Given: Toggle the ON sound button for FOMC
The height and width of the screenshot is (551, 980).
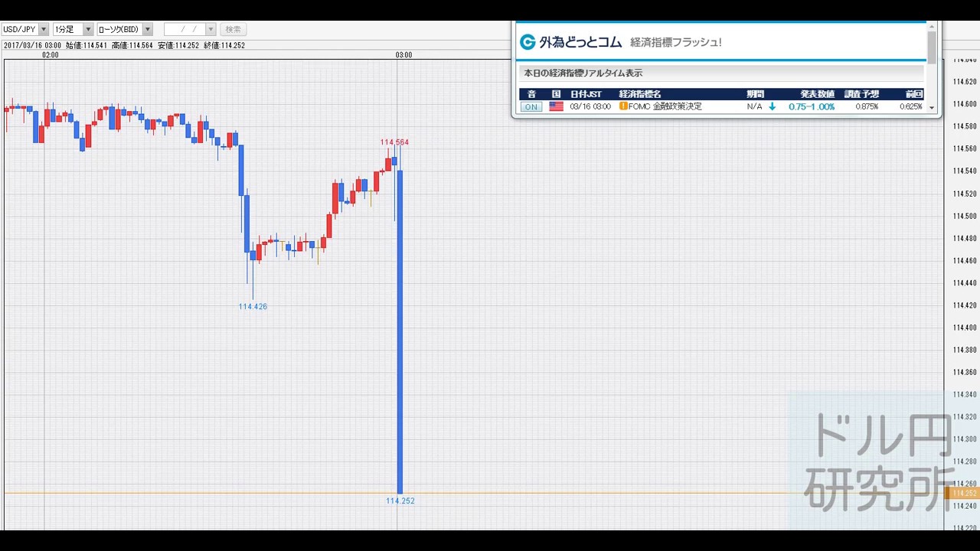Looking at the screenshot, I should click(531, 106).
